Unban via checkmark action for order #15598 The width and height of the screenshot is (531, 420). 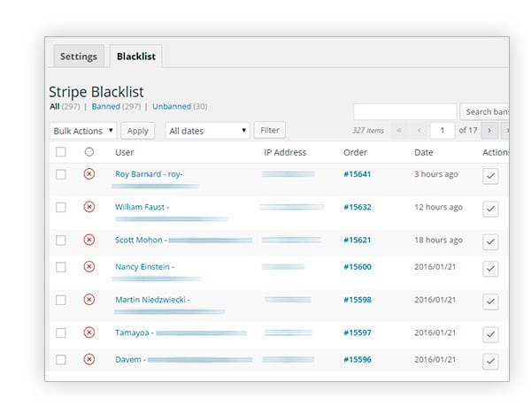[x=490, y=302]
